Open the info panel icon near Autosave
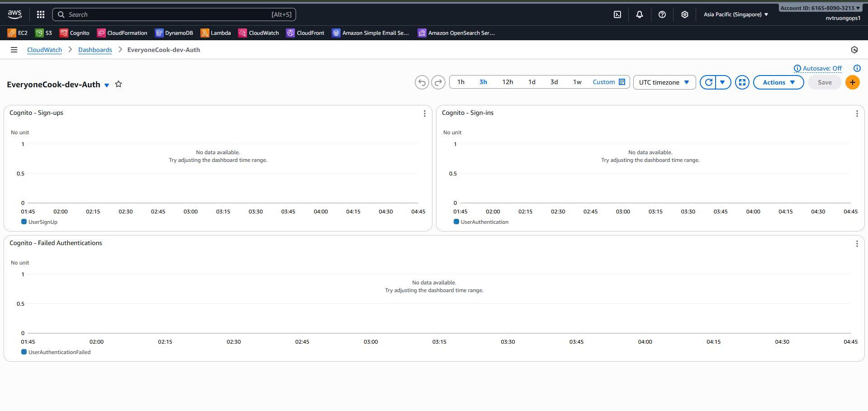 tap(857, 68)
